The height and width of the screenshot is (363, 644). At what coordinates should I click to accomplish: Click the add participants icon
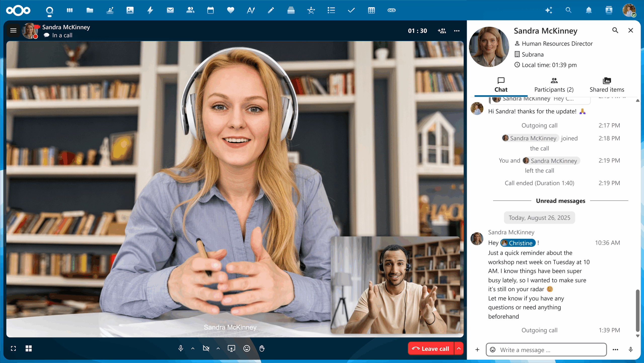click(x=442, y=31)
